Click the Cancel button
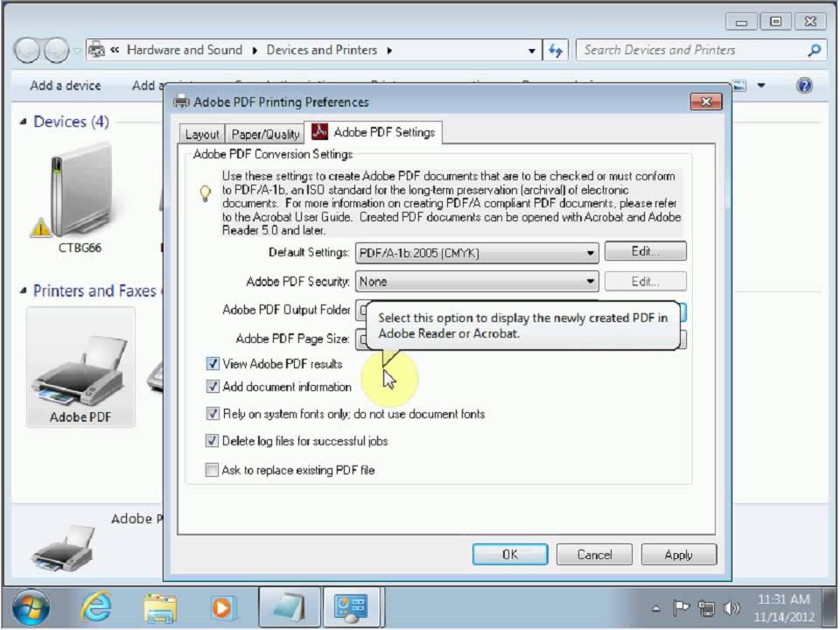Screen dimensions: 840x630 (594, 555)
